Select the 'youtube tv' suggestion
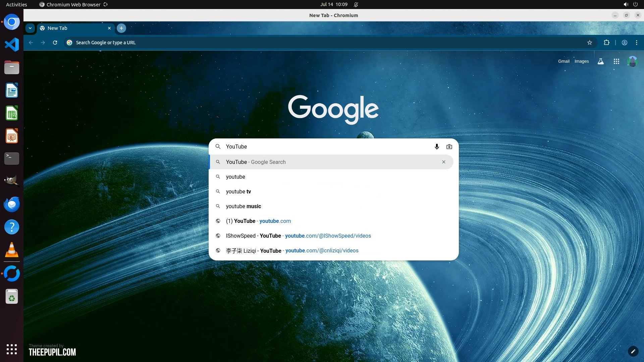 238,191
